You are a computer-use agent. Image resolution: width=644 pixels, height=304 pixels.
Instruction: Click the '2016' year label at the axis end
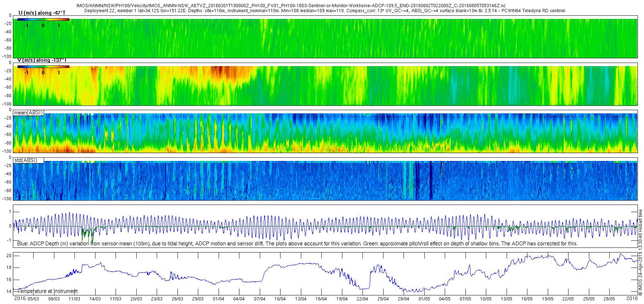(632, 298)
